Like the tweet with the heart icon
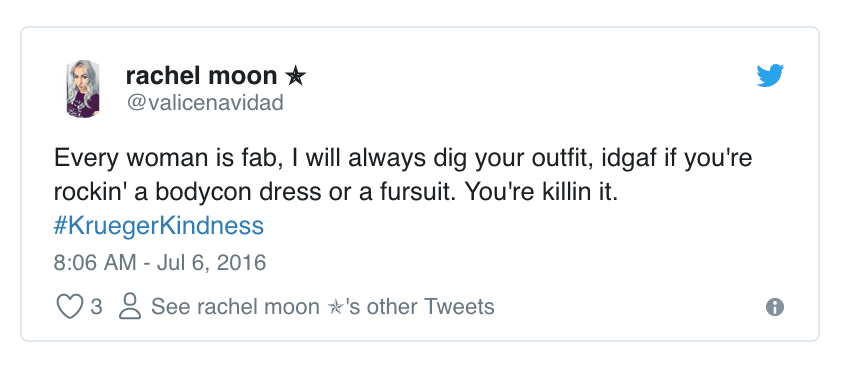Viewport: 842px width, 370px height. 70,307
